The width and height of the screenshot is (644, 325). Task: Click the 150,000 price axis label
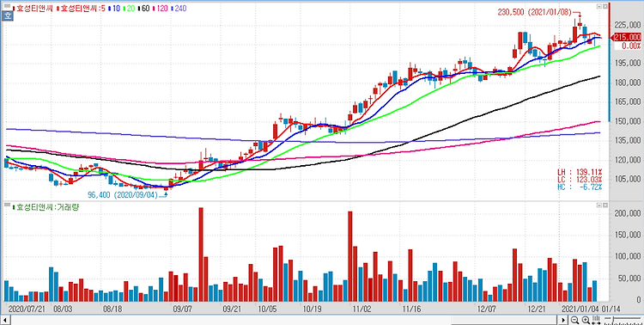tap(627, 121)
